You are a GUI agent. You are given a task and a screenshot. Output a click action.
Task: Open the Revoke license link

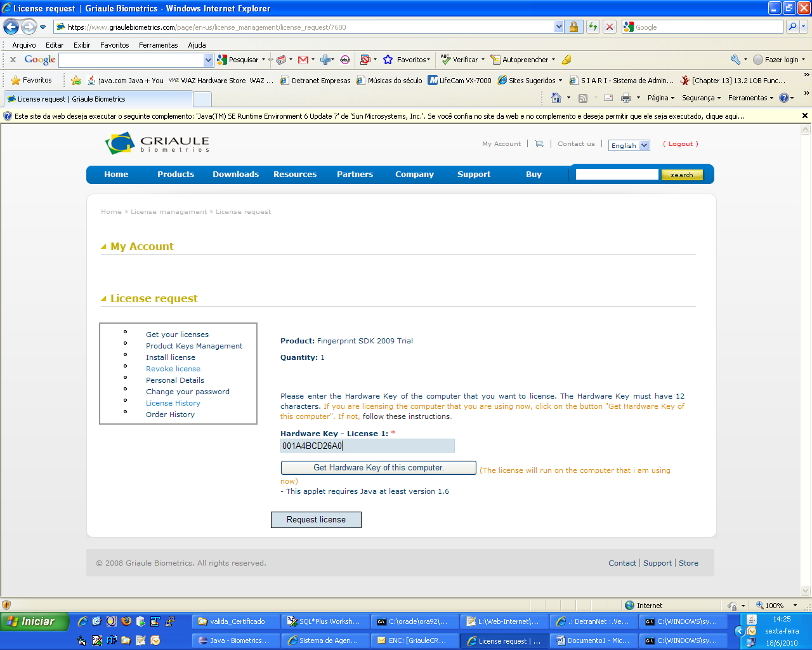pyautogui.click(x=173, y=369)
